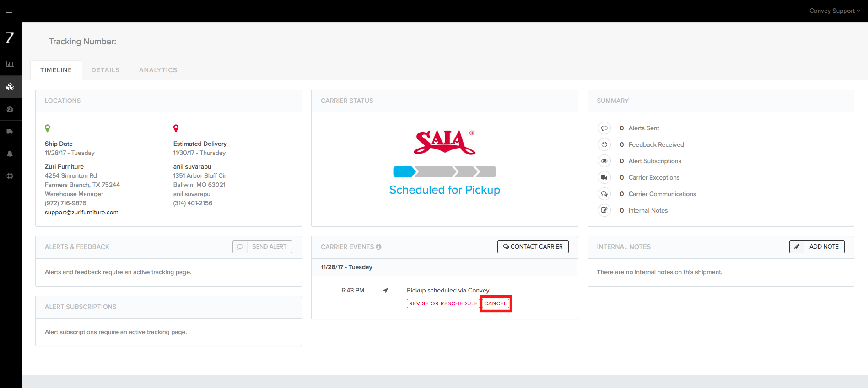Click the truck icon in the sidebar
Image resolution: width=868 pixels, height=388 pixels.
pyautogui.click(x=10, y=132)
